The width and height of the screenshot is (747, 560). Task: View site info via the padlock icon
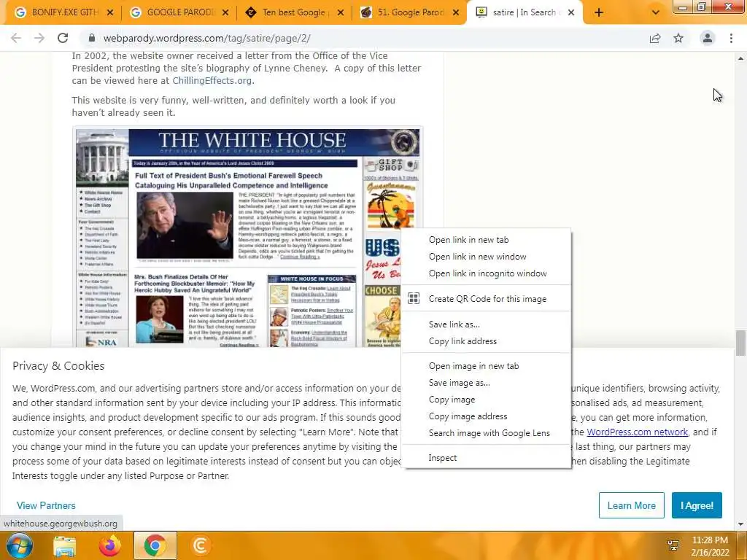coord(92,38)
